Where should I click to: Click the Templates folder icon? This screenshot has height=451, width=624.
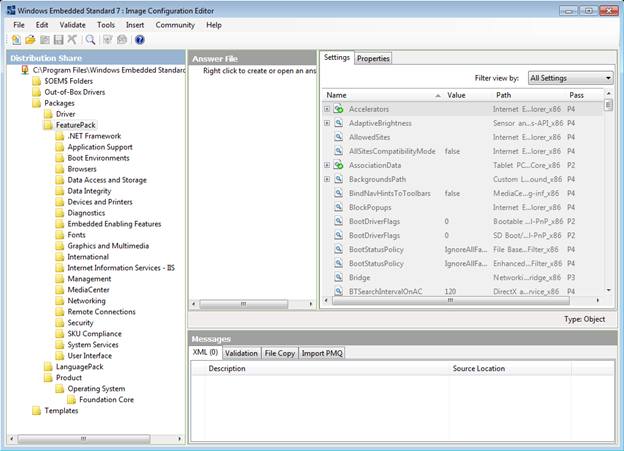click(x=37, y=410)
